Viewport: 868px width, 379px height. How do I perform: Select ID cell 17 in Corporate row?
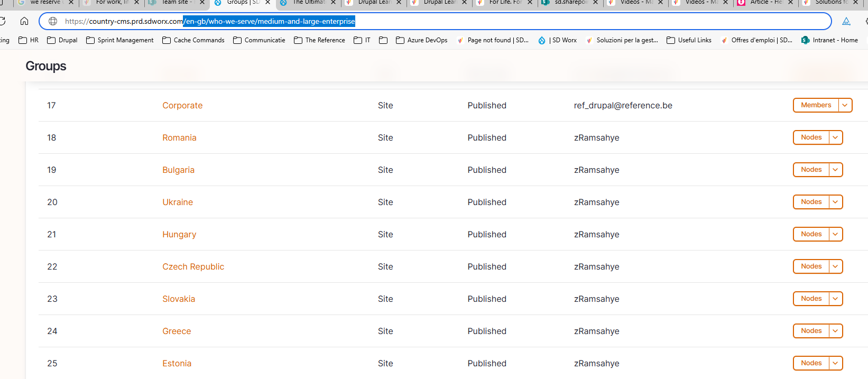tap(51, 105)
